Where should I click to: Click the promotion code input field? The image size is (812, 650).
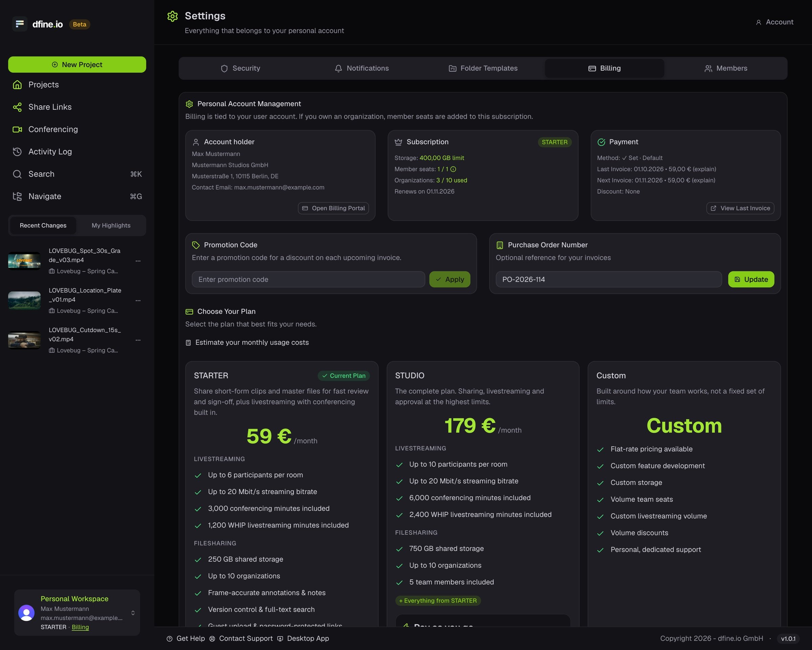308,279
